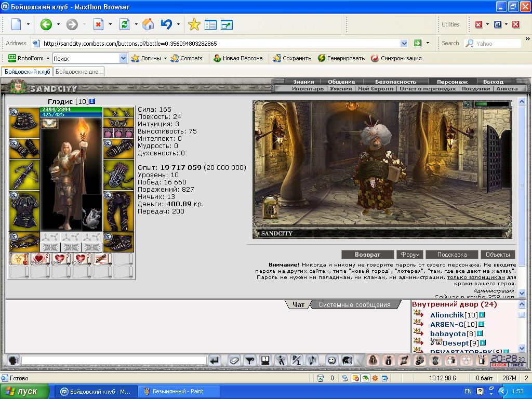Click the Windows пуск Start button
Image resolution: width=532 pixels, height=399 pixels.
25,392
